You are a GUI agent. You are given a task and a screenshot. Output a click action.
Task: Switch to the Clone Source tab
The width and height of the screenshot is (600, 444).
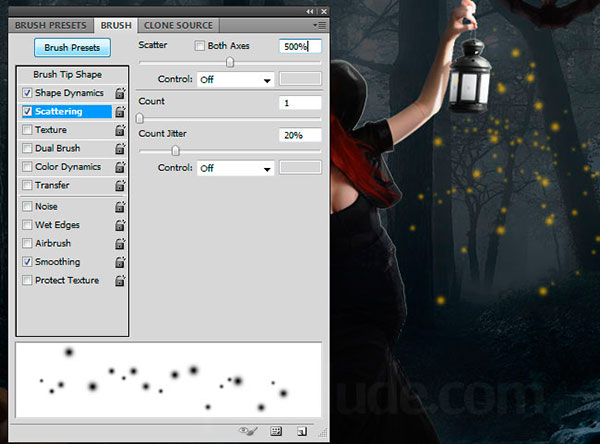(x=178, y=26)
